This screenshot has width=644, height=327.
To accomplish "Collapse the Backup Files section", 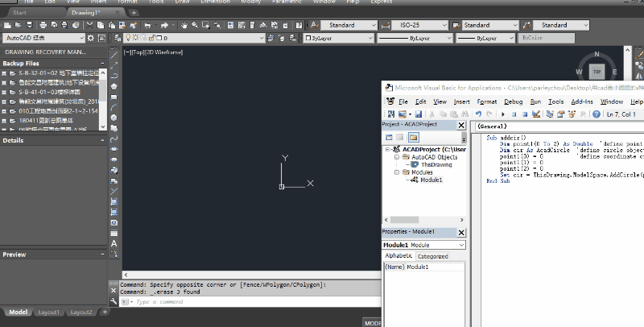I will (103, 64).
